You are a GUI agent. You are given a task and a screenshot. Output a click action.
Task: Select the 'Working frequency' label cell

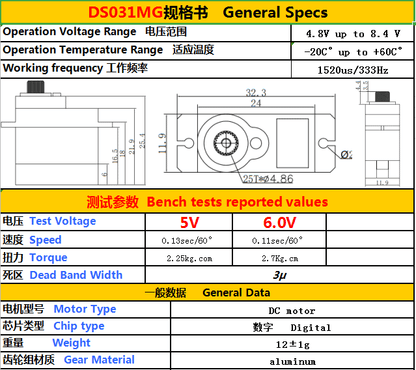146,69
